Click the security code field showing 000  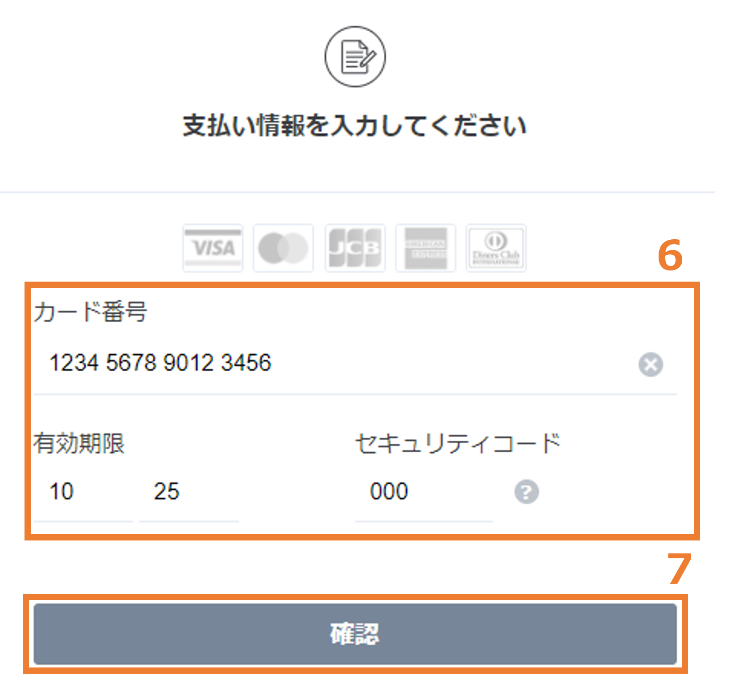click(424, 492)
